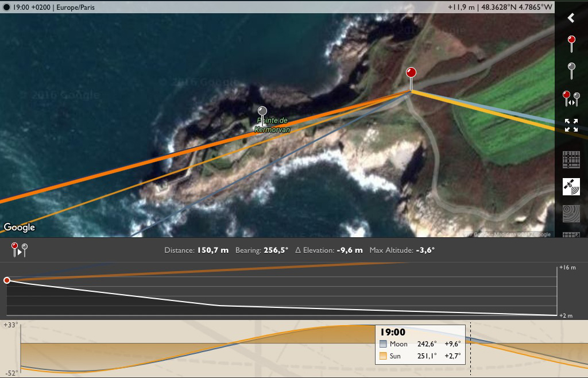Click the pin direction icon beside Distance
Screen dimensions: 588x378
coord(19,250)
